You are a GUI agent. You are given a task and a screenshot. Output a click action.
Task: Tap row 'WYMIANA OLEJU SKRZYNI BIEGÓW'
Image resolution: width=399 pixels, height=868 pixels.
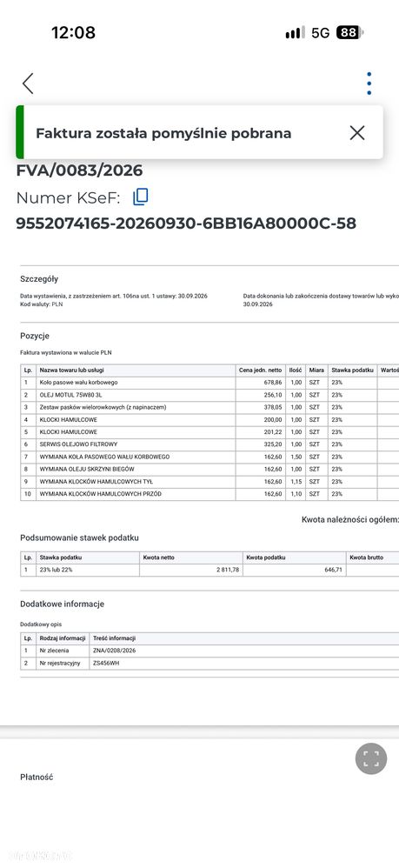point(209,469)
